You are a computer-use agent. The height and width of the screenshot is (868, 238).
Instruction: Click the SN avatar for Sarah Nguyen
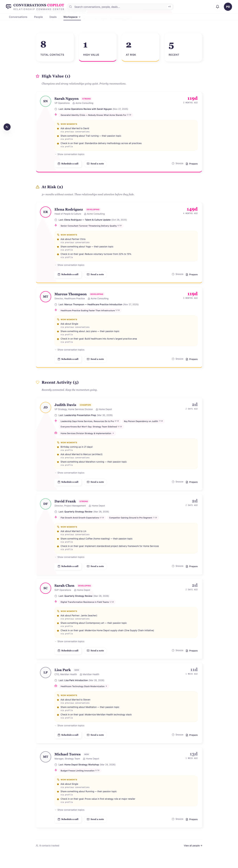pos(45,101)
